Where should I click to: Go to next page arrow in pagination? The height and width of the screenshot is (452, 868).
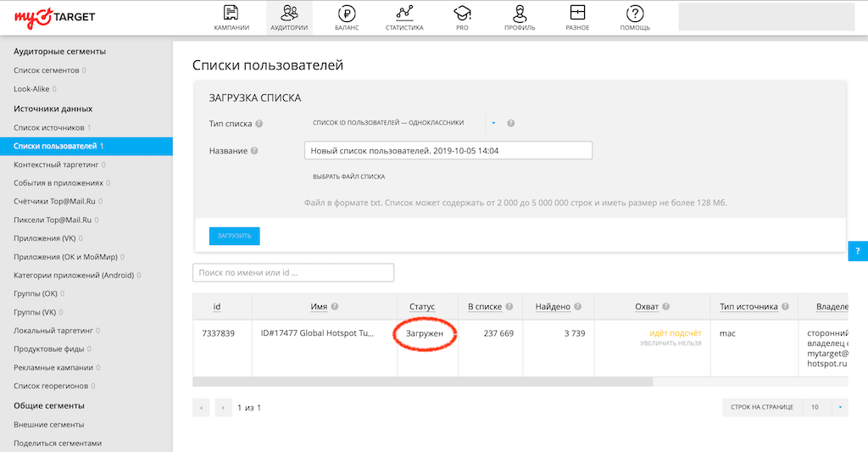(x=223, y=408)
